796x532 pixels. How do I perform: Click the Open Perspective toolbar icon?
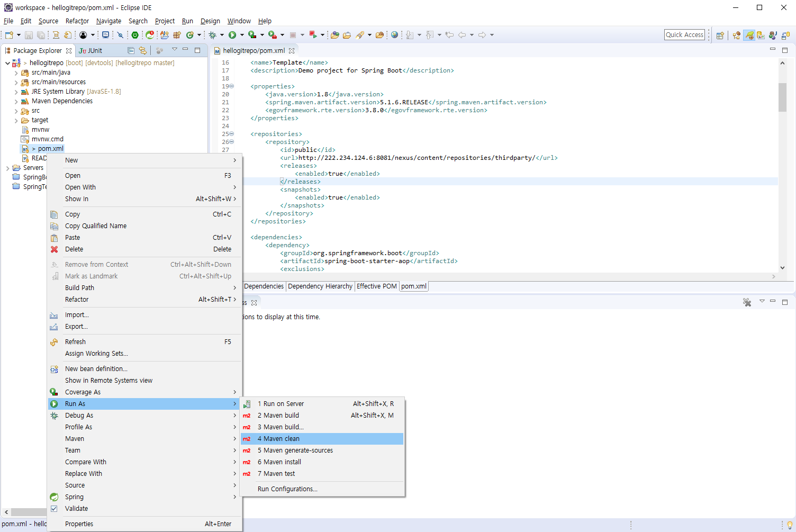(x=720, y=35)
